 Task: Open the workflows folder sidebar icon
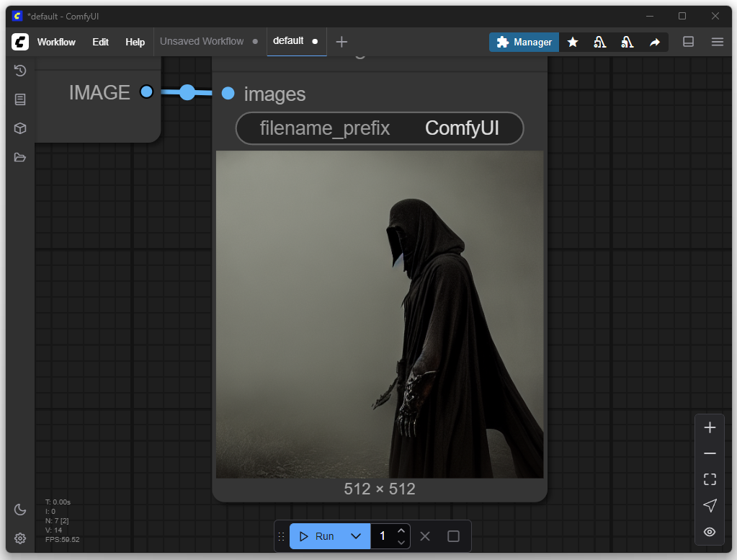coord(20,157)
